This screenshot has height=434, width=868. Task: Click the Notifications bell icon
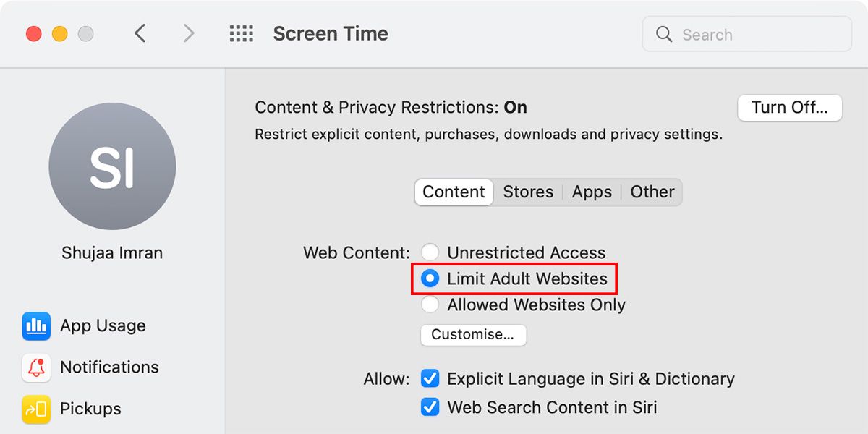click(36, 367)
